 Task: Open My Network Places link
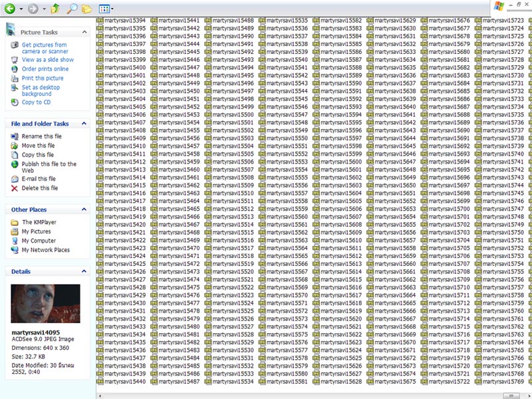[46, 249]
